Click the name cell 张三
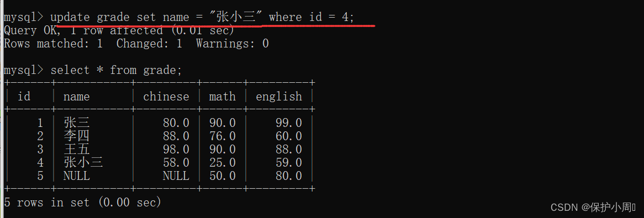The width and height of the screenshot is (644, 218). coord(76,123)
